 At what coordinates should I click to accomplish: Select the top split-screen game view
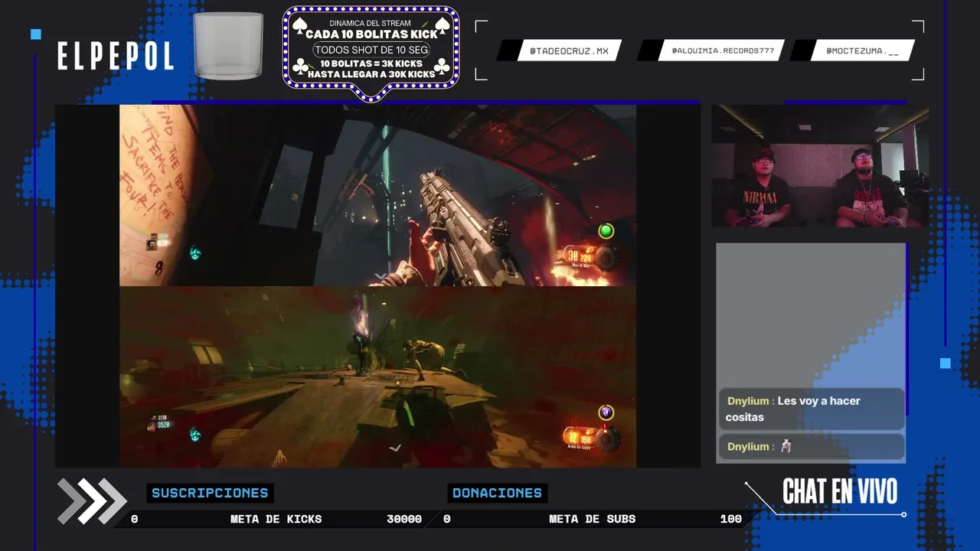tap(377, 195)
